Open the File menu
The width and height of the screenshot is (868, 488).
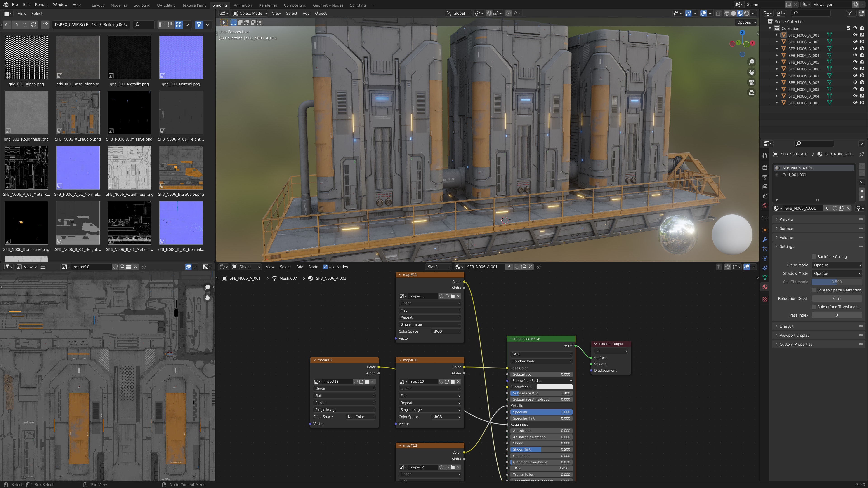15,5
